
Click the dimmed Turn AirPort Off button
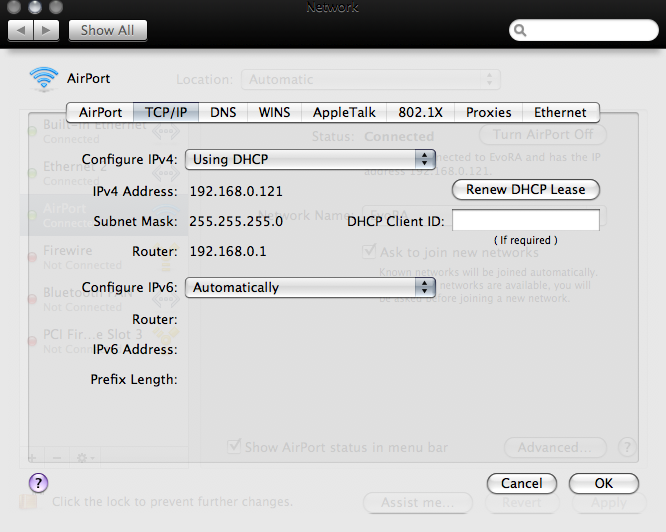543,135
